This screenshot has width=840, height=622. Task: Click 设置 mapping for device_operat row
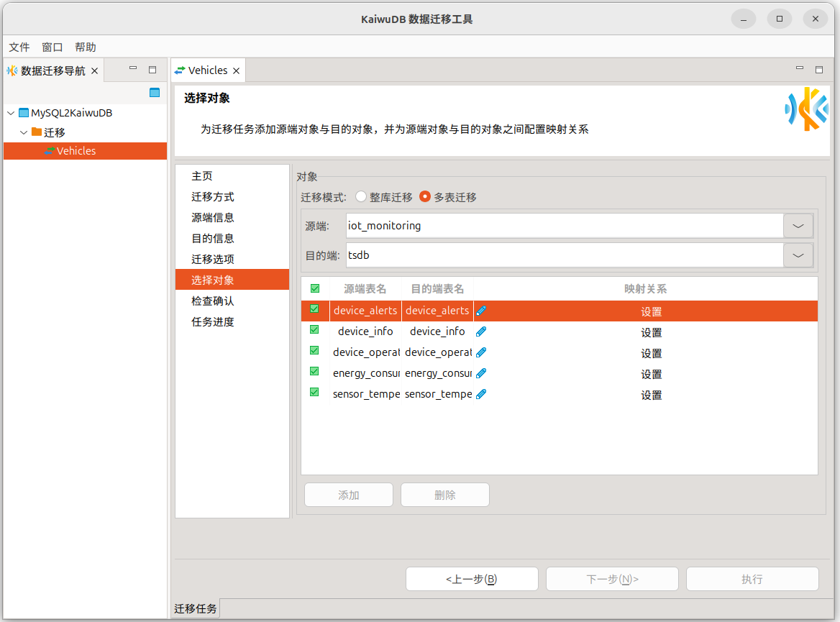(651, 353)
